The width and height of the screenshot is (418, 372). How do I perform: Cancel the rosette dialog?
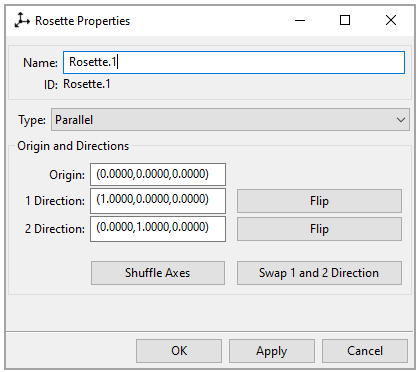pyautogui.click(x=365, y=351)
